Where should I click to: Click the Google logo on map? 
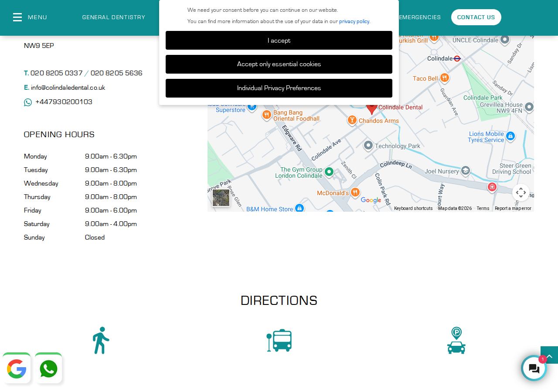(x=371, y=200)
